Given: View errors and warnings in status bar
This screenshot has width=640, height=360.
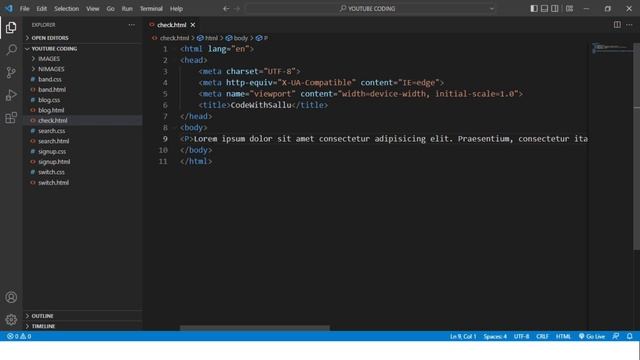Looking at the screenshot, I should (x=19, y=336).
